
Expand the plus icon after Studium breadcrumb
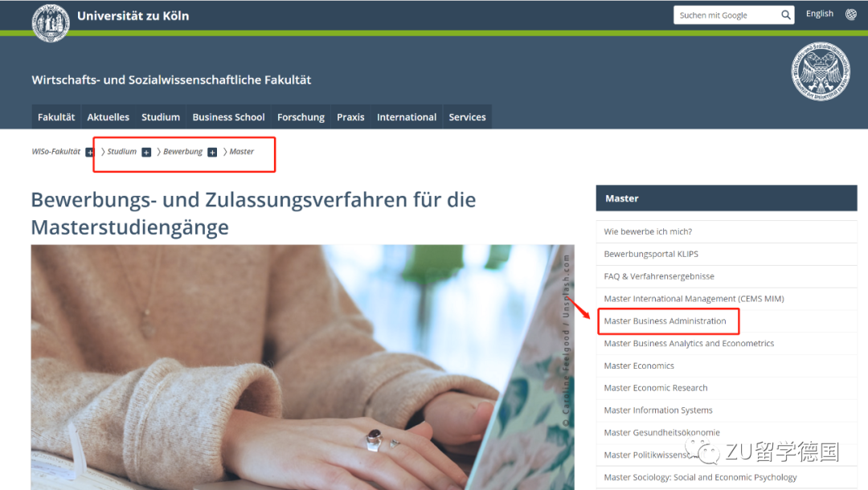(x=146, y=152)
